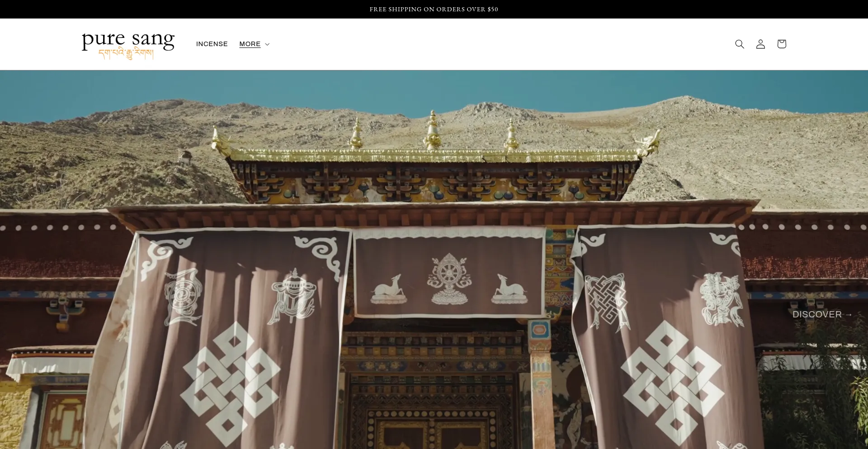The width and height of the screenshot is (868, 449).
Task: Navigate to the INCENSE page
Action: [212, 44]
